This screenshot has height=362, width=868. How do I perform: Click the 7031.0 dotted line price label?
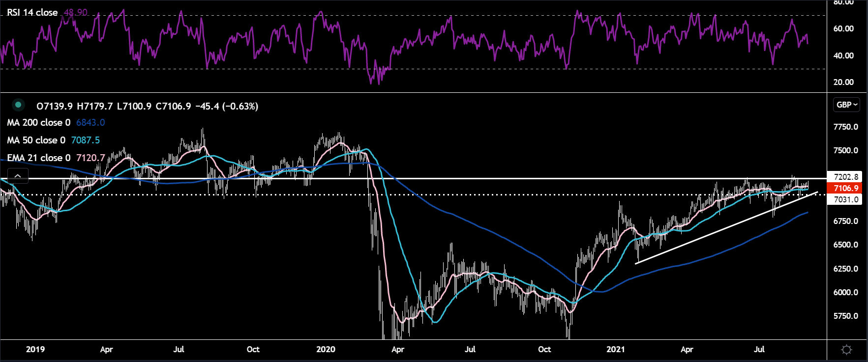pyautogui.click(x=845, y=199)
